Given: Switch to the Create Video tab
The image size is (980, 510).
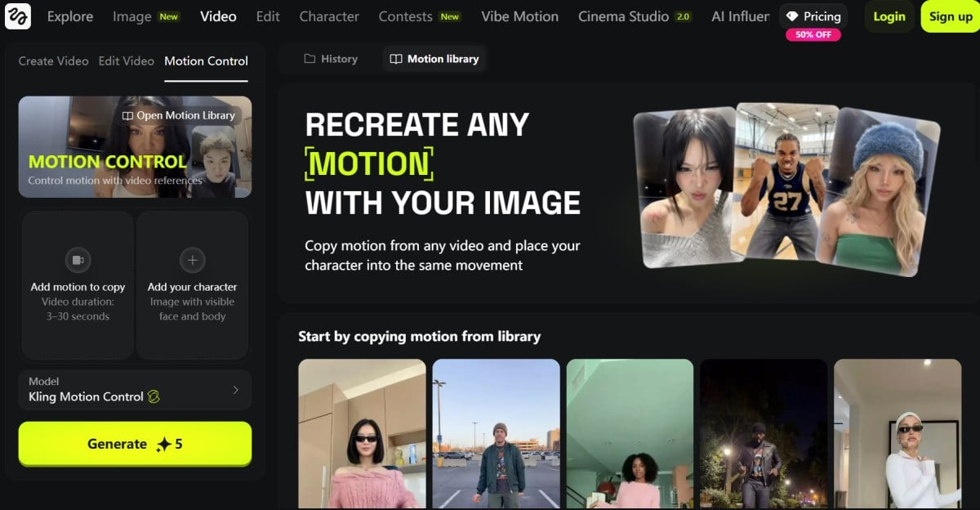Looking at the screenshot, I should 53,60.
